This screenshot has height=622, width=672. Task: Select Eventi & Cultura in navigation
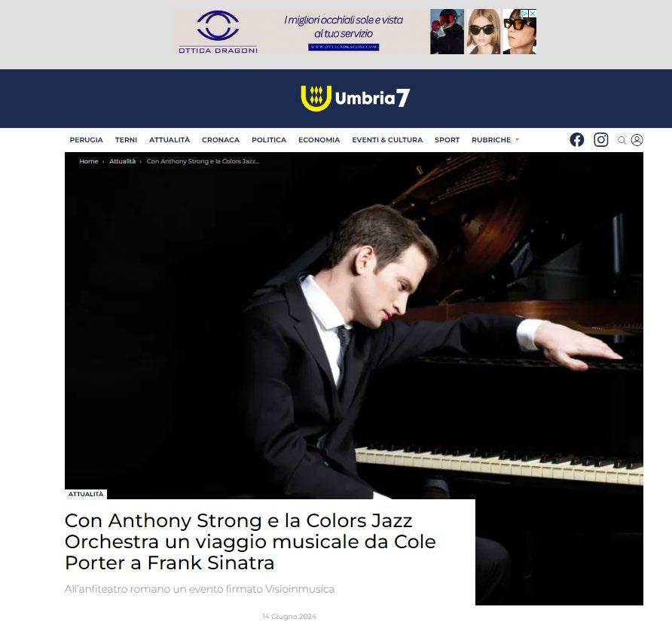[387, 140]
